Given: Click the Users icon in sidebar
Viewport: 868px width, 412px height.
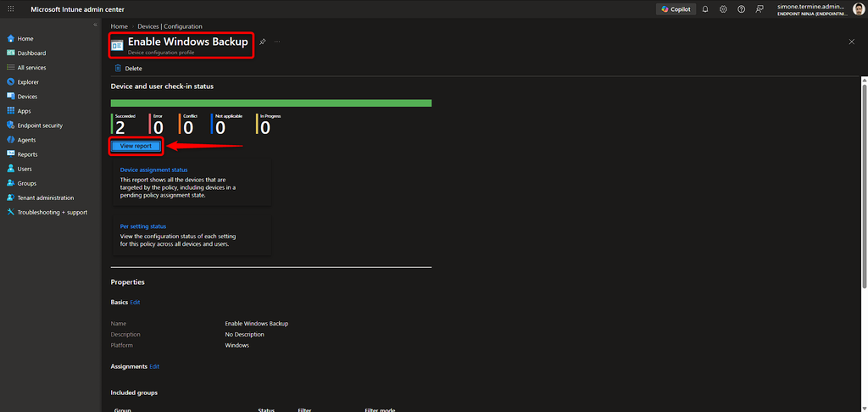Looking at the screenshot, I should pyautogui.click(x=10, y=169).
